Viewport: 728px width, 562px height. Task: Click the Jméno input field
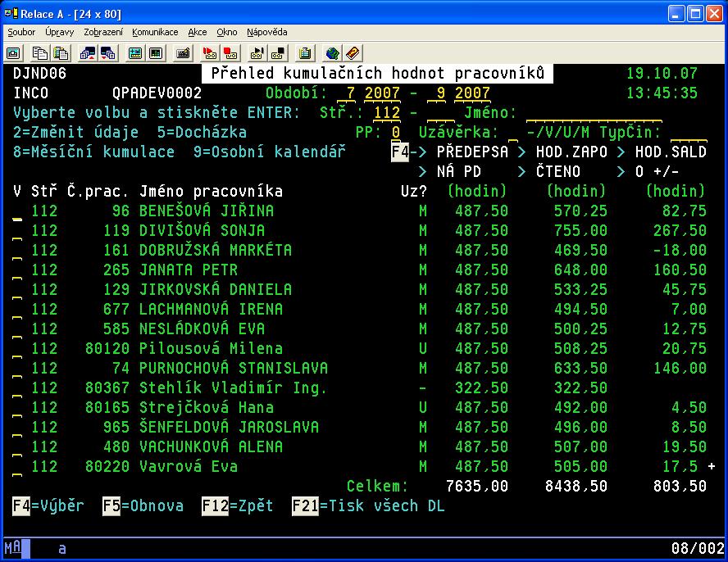tap(580, 113)
